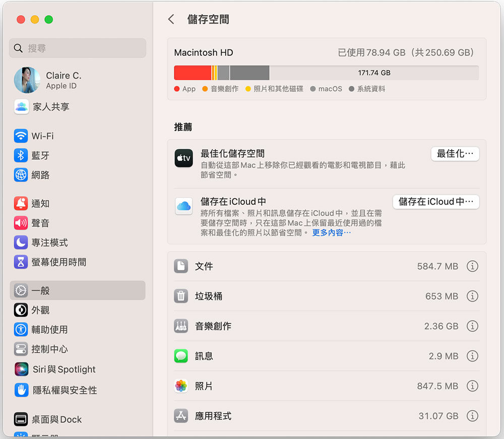The width and height of the screenshot is (504, 439).
Task: Click the 31.07 GB size value
Action: (438, 415)
